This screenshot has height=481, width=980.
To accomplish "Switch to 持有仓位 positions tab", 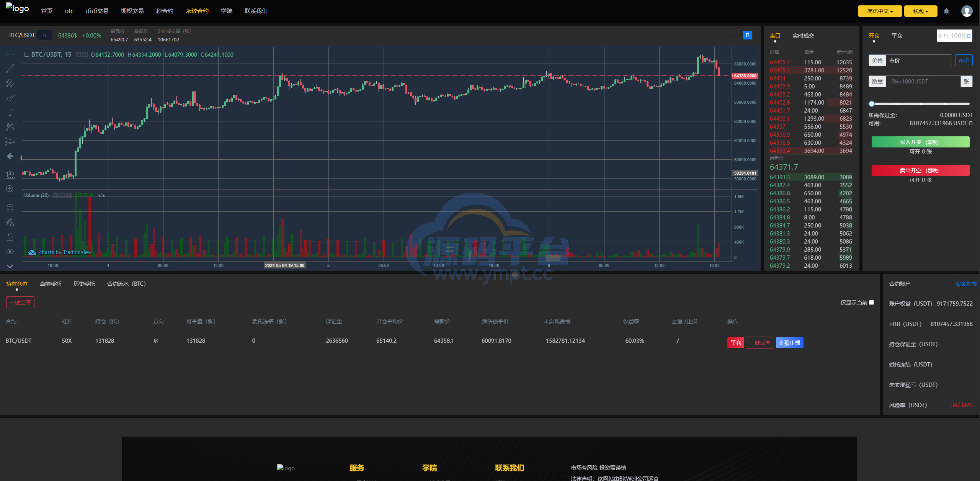I will coord(17,284).
